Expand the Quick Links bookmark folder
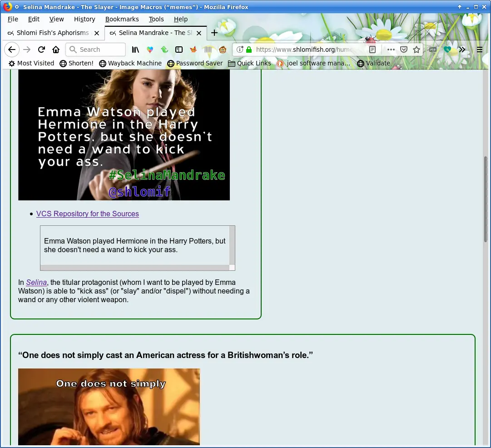491x448 pixels. click(249, 63)
